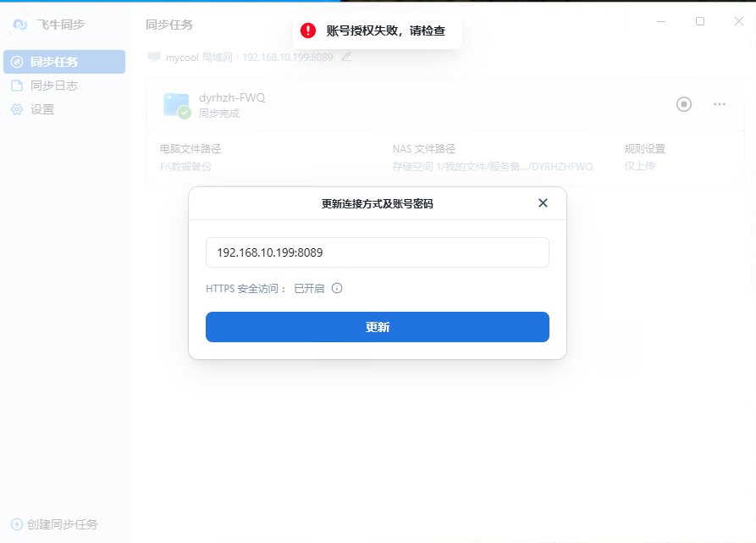Screen dimensions: 756x543
Task: Click the dyrhzh-FWQ task name
Action: (232, 98)
